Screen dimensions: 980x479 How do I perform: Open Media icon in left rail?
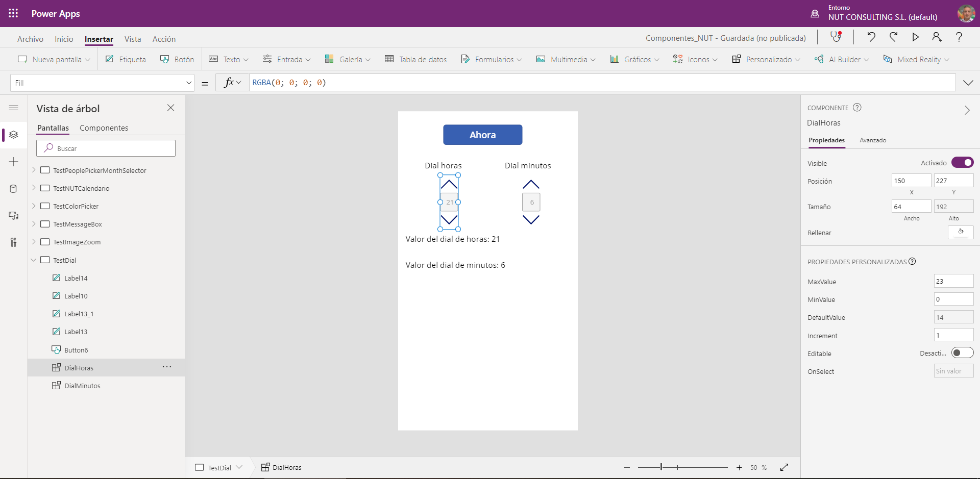pos(14,215)
